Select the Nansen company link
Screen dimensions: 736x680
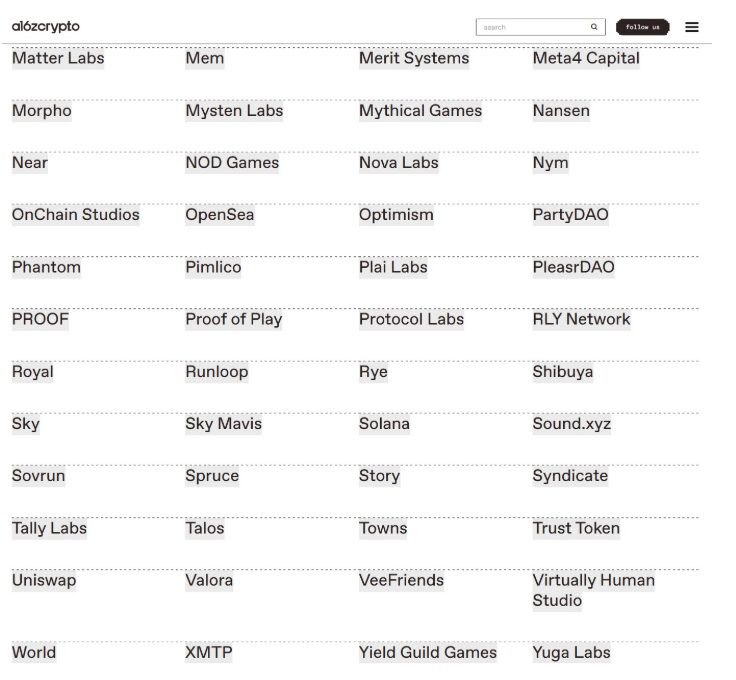[561, 111]
